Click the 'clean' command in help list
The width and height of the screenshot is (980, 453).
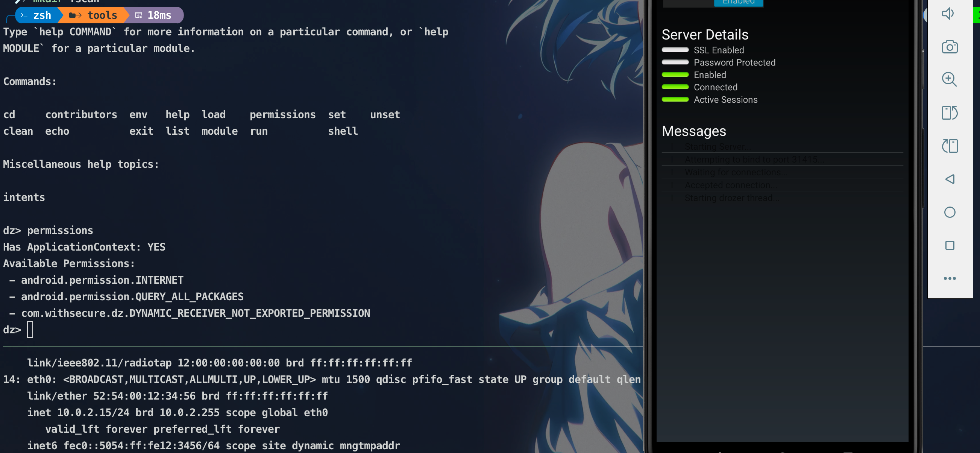18,131
